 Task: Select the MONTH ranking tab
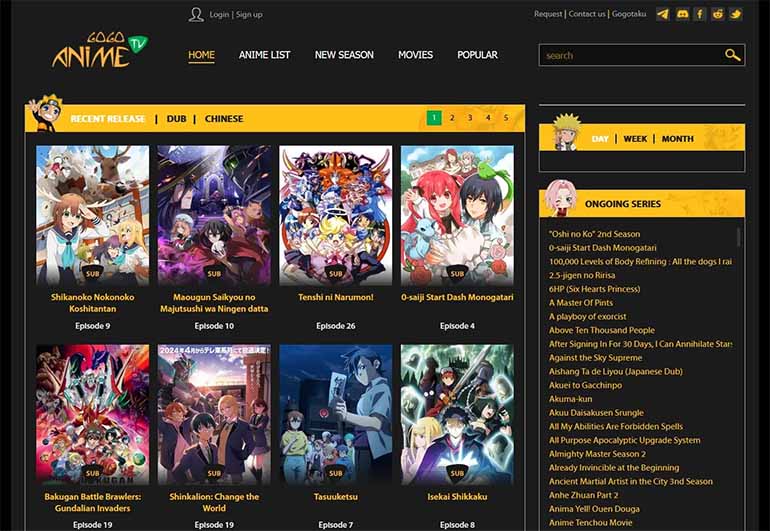tap(678, 139)
